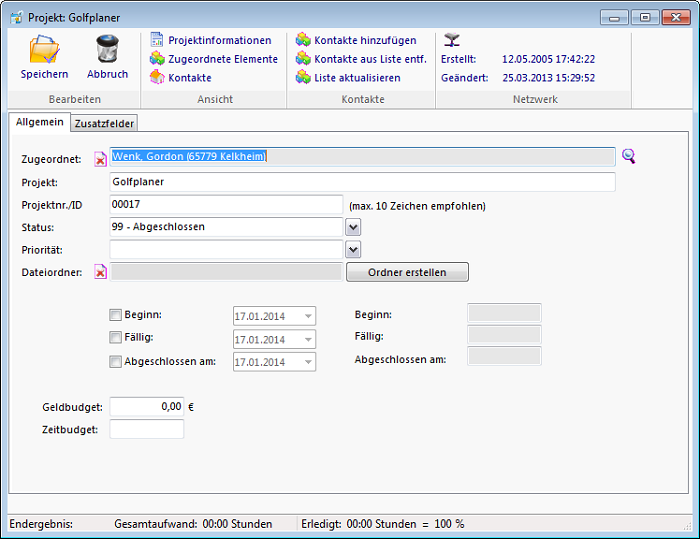This screenshot has height=539, width=700.
Task: Click the Endergebnis status bar label
Action: (x=41, y=524)
